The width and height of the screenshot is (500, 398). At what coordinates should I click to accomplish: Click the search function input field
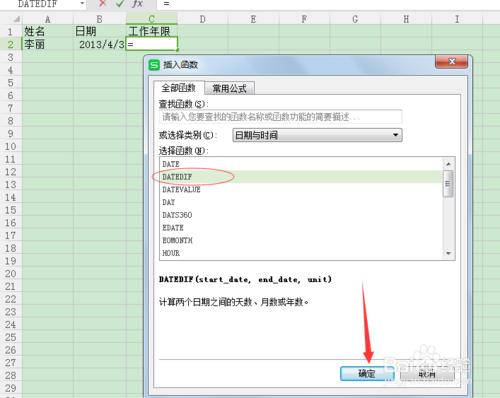(x=280, y=117)
